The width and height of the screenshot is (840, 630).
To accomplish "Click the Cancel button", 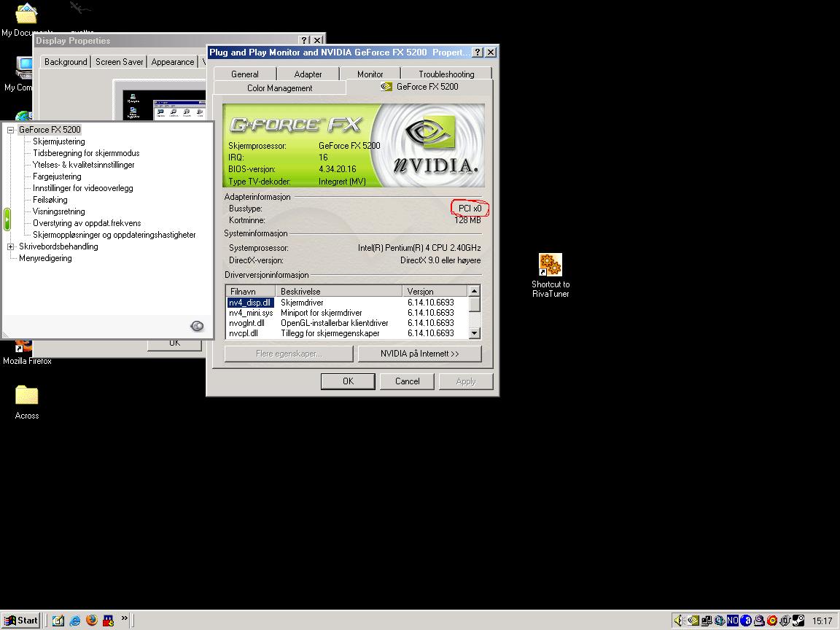I will [x=407, y=381].
